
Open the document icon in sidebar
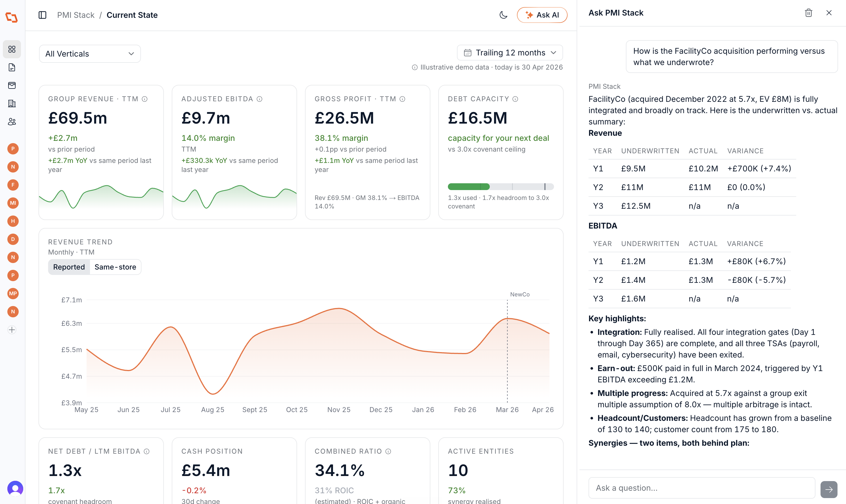(x=12, y=67)
